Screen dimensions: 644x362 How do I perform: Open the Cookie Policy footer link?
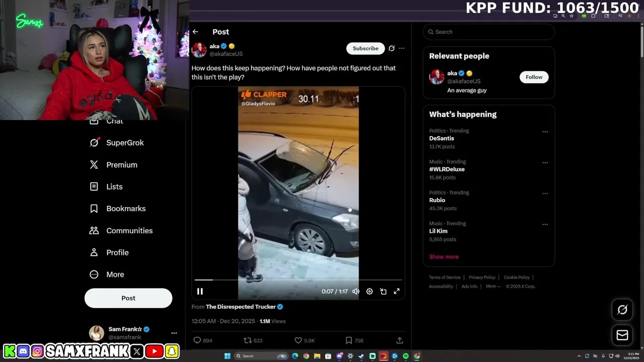coord(517,278)
